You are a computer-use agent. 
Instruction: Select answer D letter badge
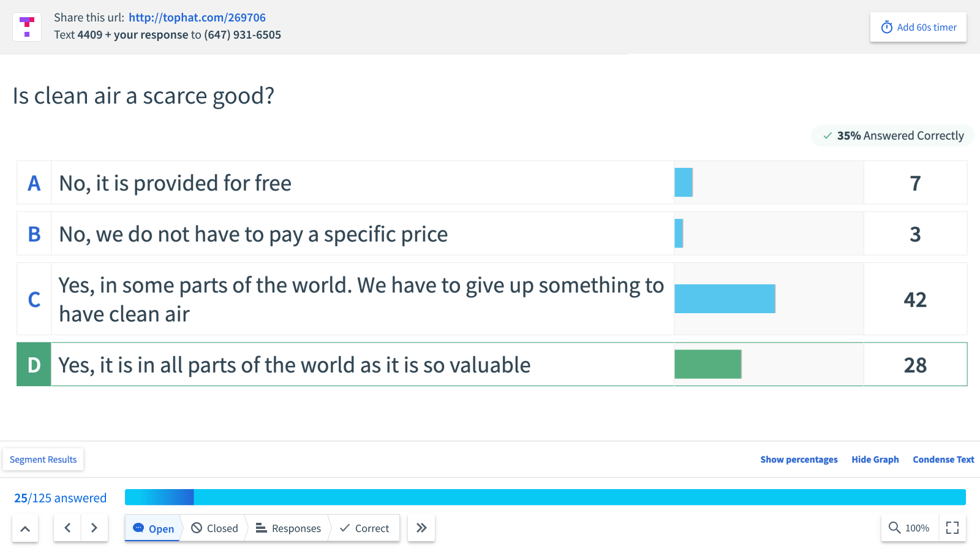click(34, 365)
